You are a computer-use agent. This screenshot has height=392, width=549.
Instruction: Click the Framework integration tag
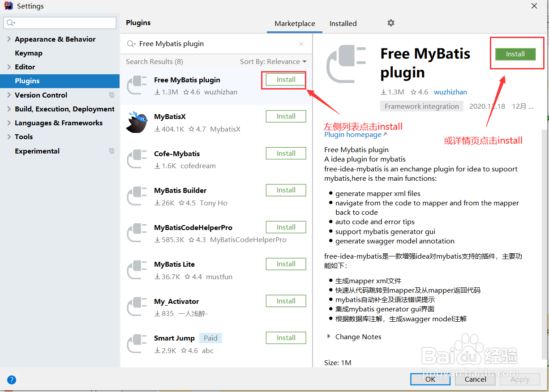(422, 106)
